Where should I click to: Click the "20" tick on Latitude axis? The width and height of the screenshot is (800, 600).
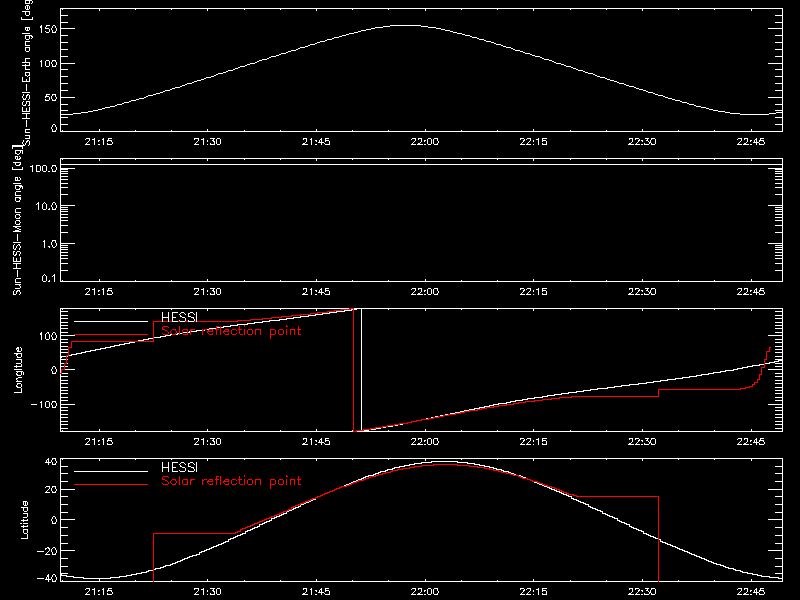click(52, 490)
